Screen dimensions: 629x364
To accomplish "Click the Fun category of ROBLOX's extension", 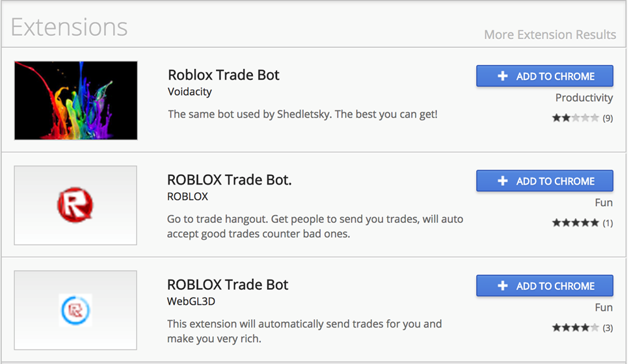I will 603,203.
